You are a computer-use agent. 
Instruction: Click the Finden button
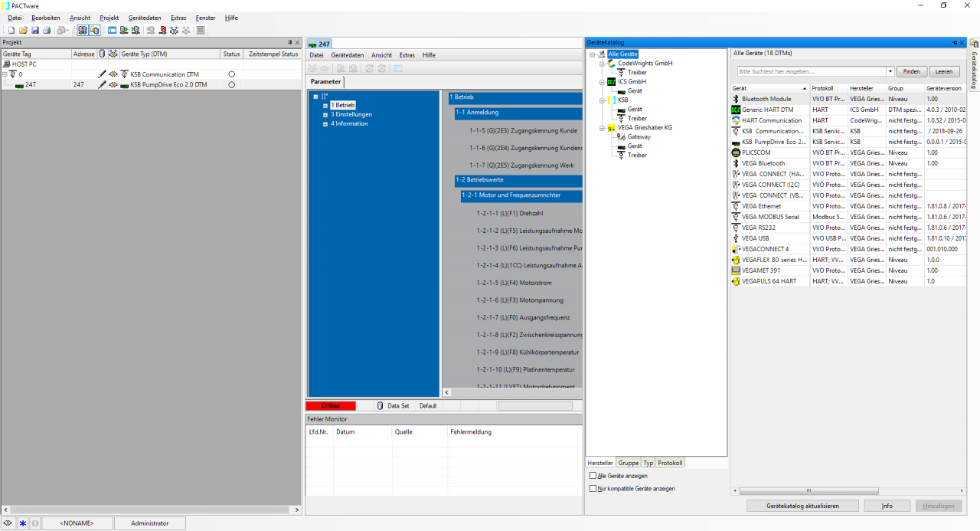pos(911,70)
